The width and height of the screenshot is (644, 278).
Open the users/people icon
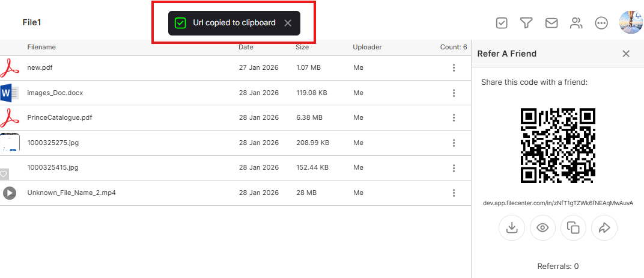pyautogui.click(x=576, y=23)
